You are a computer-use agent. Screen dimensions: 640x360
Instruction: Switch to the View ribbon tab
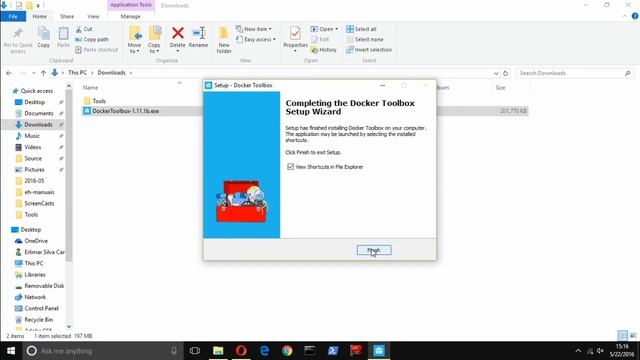pos(93,16)
